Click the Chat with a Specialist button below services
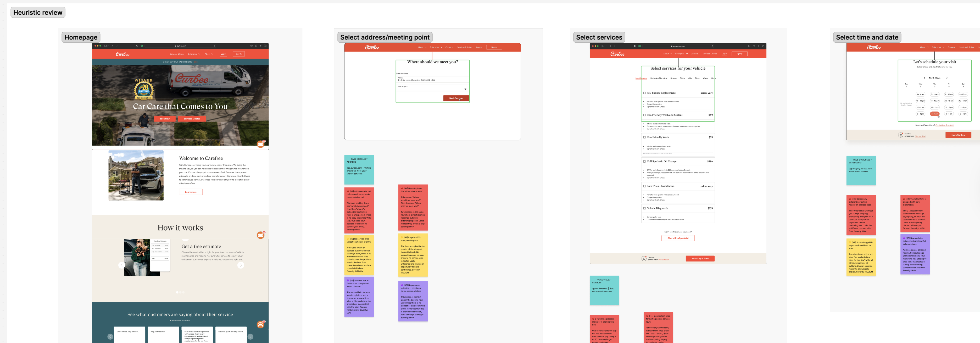 click(x=678, y=238)
